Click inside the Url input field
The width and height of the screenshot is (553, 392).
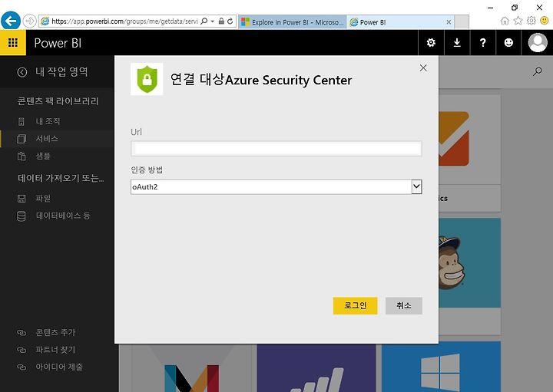click(x=276, y=149)
